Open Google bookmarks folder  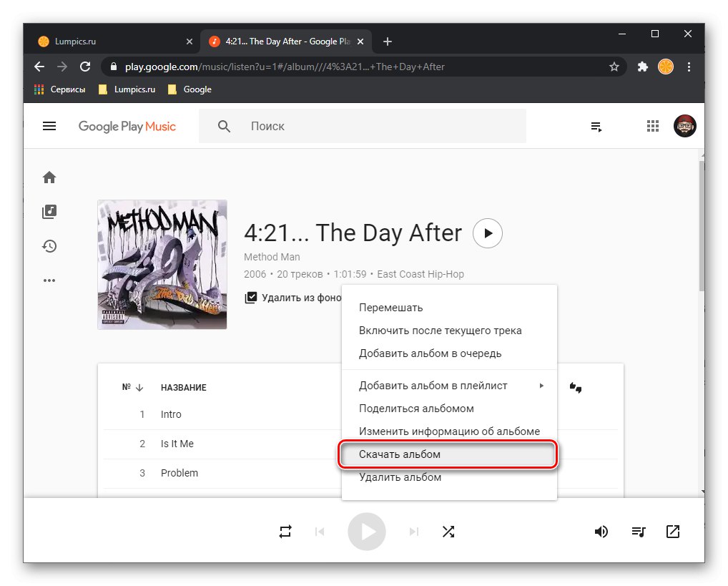pos(190,89)
